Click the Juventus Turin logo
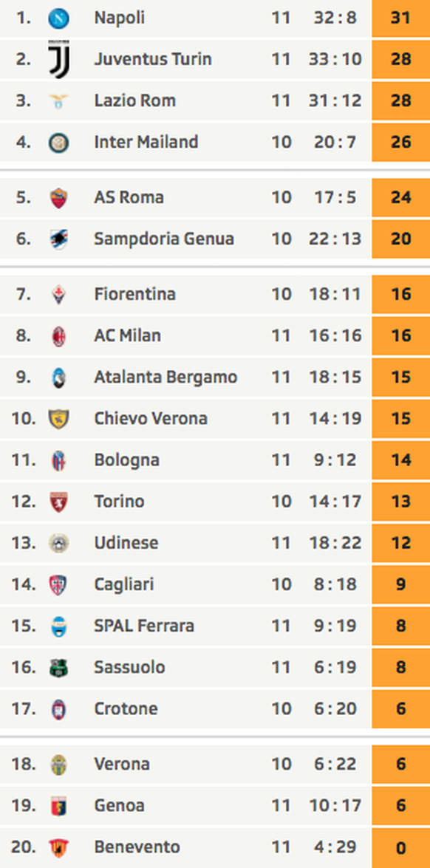The image size is (430, 868). [x=58, y=59]
